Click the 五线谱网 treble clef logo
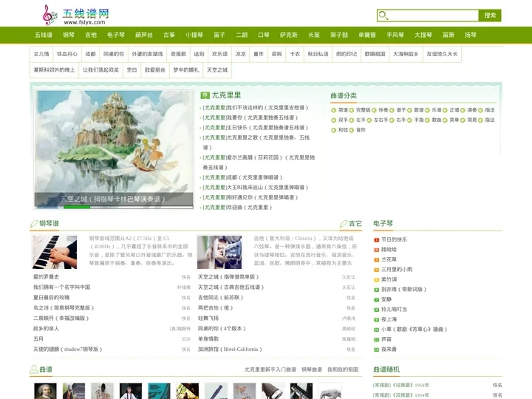The height and width of the screenshot is (399, 532). (x=50, y=15)
